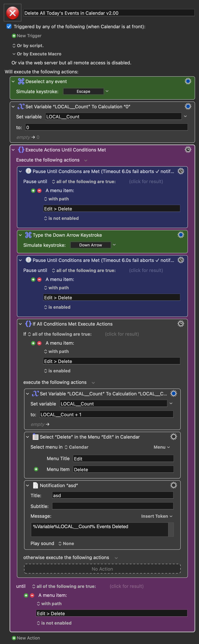Change 'is not enabled' in first Pause Until
Screen dimensions: 199x644
61,218
